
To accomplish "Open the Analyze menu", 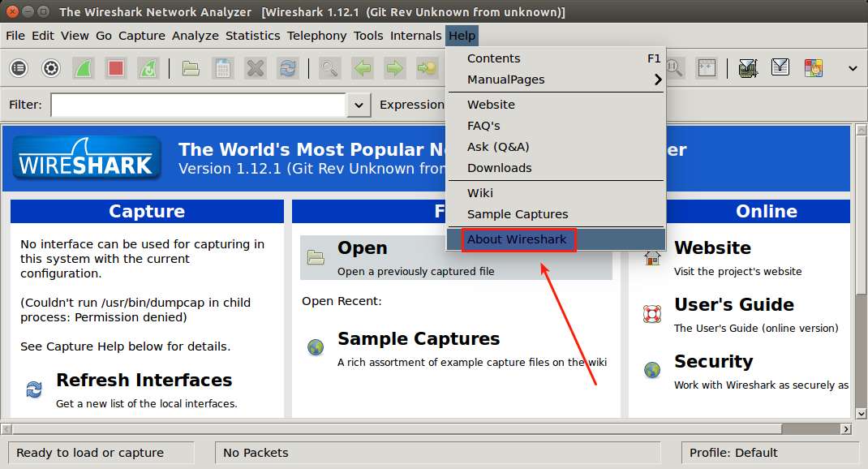I will 196,36.
